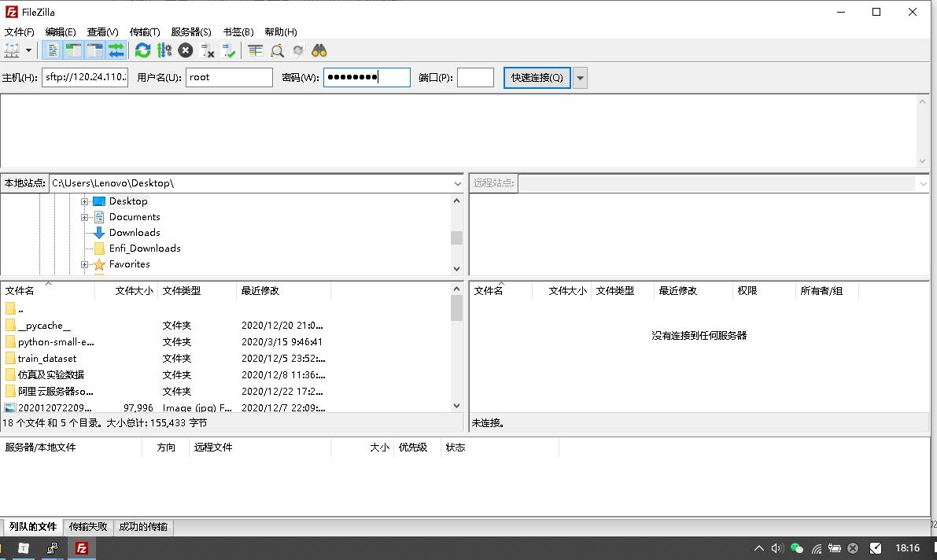Click the local tree scrollbar down arrow
The height and width of the screenshot is (560, 937).
(456, 269)
